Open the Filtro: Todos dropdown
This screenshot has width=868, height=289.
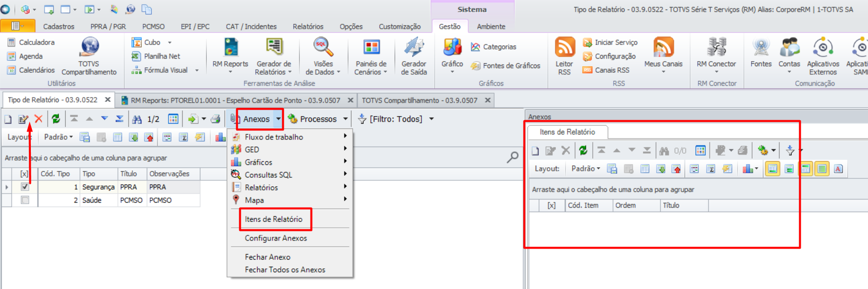(x=431, y=119)
